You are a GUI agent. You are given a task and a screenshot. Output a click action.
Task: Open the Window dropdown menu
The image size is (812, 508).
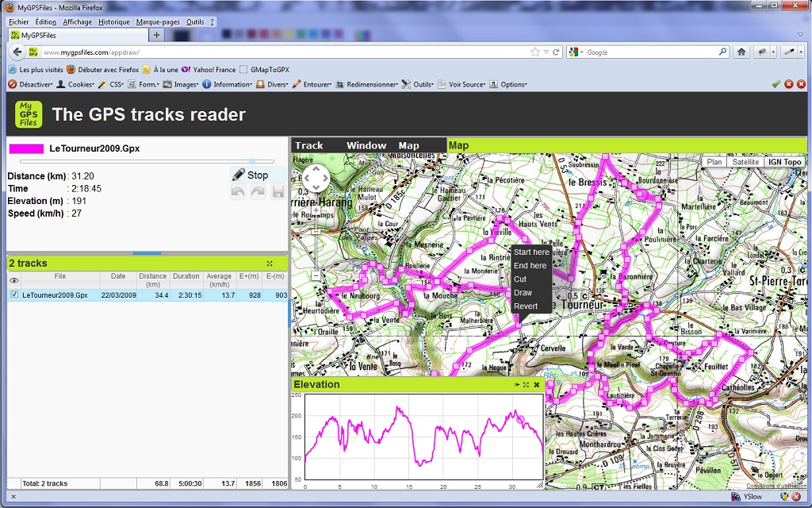click(x=366, y=145)
